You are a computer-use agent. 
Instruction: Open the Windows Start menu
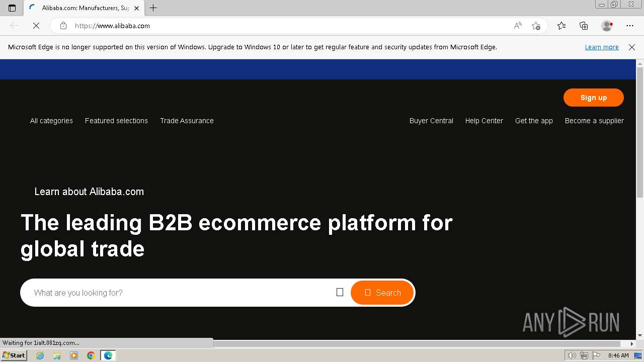coord(14,355)
